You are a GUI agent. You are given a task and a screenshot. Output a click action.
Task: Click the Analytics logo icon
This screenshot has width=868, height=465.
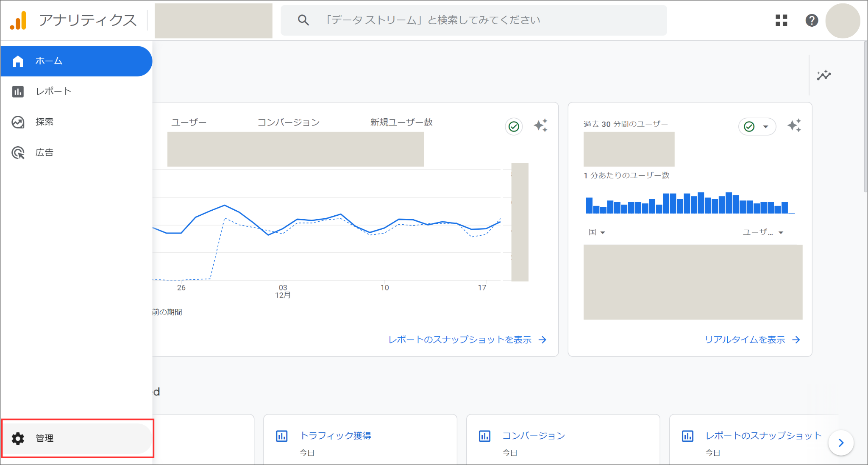tap(18, 20)
